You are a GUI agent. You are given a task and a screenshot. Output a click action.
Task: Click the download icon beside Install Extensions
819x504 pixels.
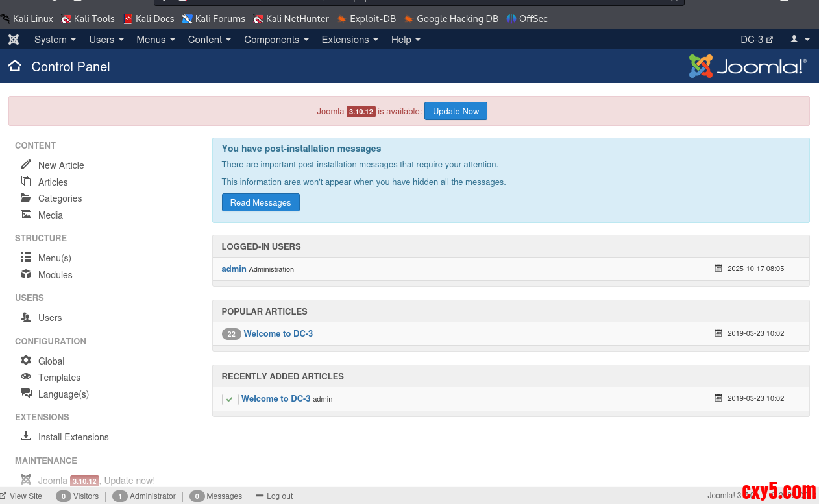pos(26,437)
